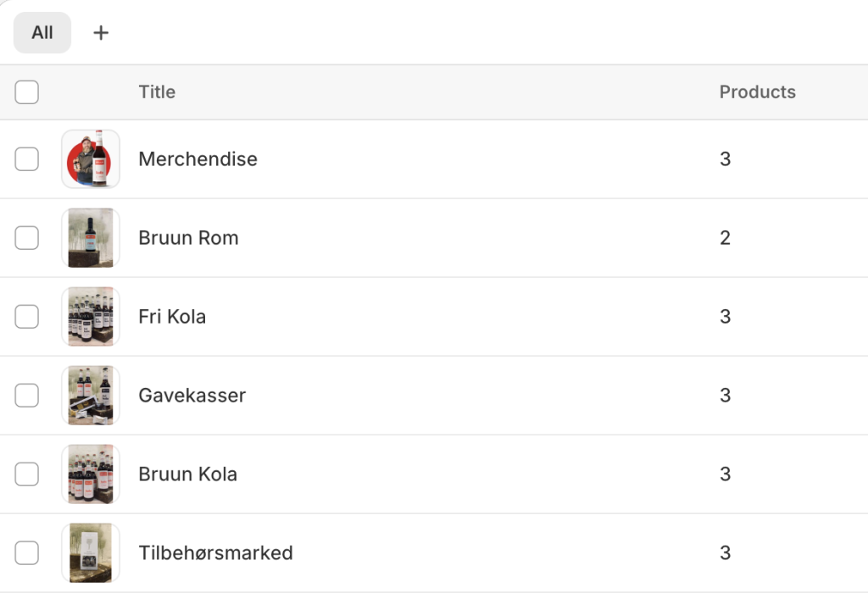868x593 pixels.
Task: Open the Fri Kola bottles thumbnail
Action: click(x=91, y=317)
